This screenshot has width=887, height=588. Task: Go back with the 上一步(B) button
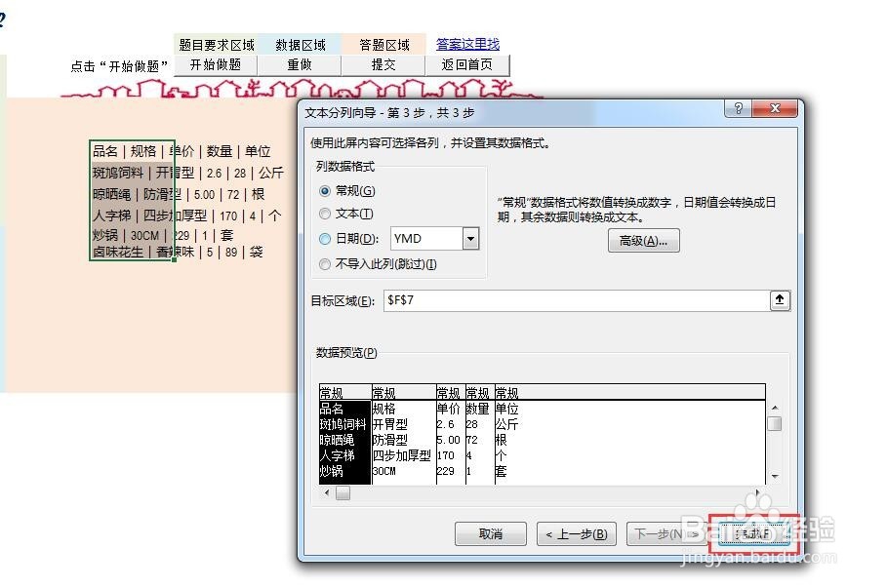tap(580, 533)
